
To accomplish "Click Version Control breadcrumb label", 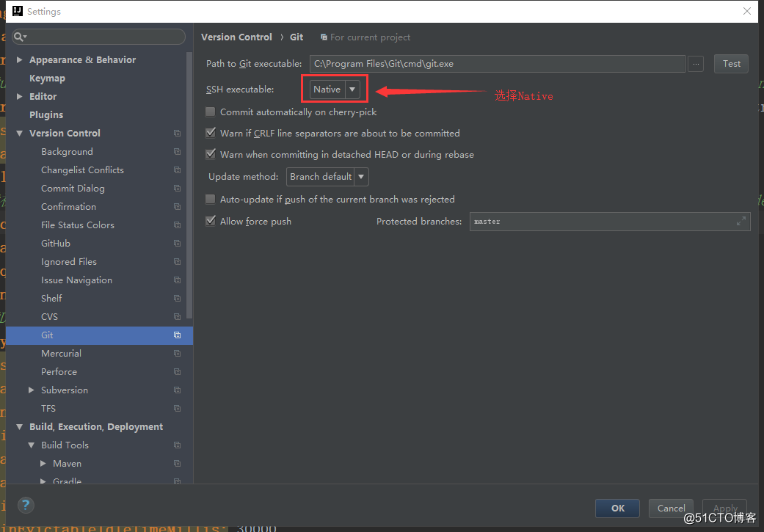I will 236,37.
